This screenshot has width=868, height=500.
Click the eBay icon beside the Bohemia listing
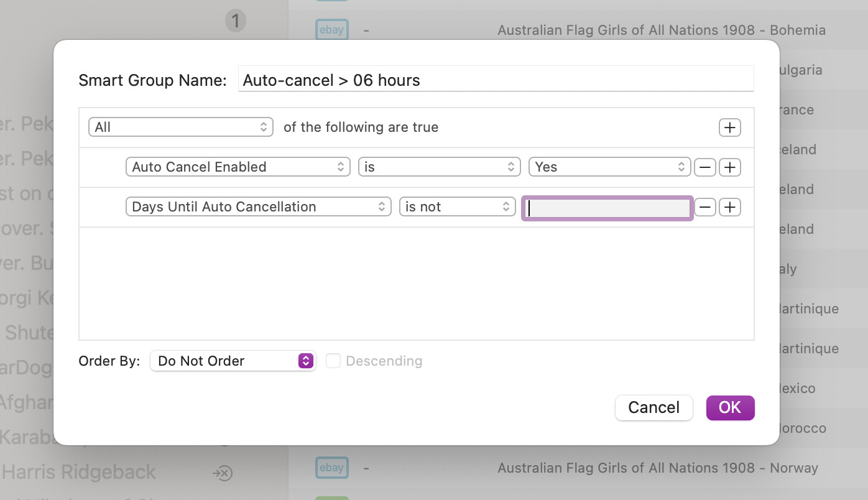click(331, 30)
